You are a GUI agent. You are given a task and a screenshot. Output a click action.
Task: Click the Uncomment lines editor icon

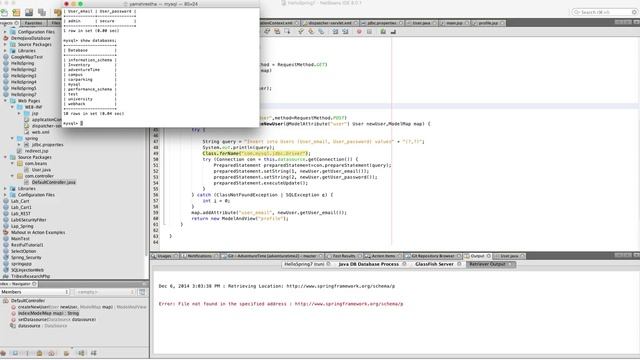pyautogui.click(x=393, y=31)
